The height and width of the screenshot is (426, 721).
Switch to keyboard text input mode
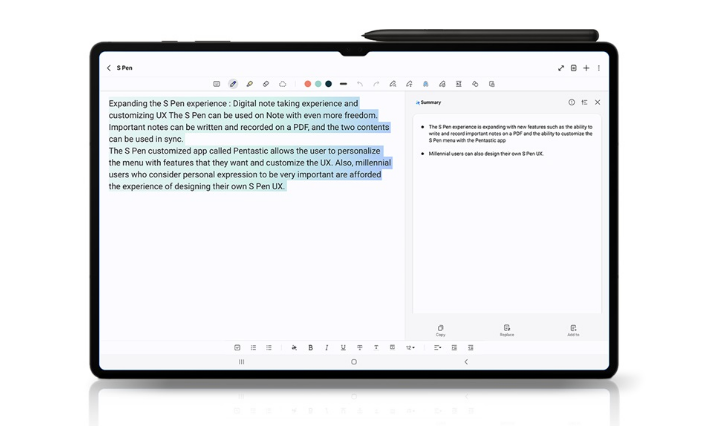click(217, 84)
